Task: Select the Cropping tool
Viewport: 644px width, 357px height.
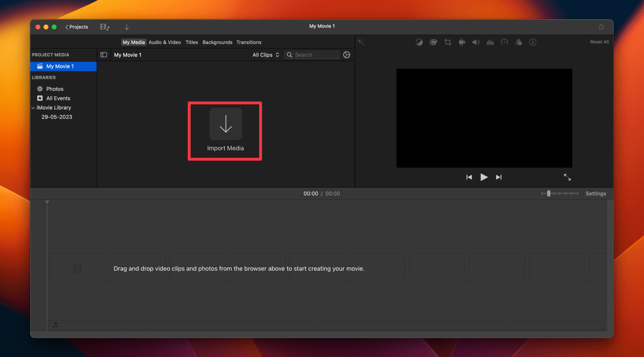Action: coord(447,42)
